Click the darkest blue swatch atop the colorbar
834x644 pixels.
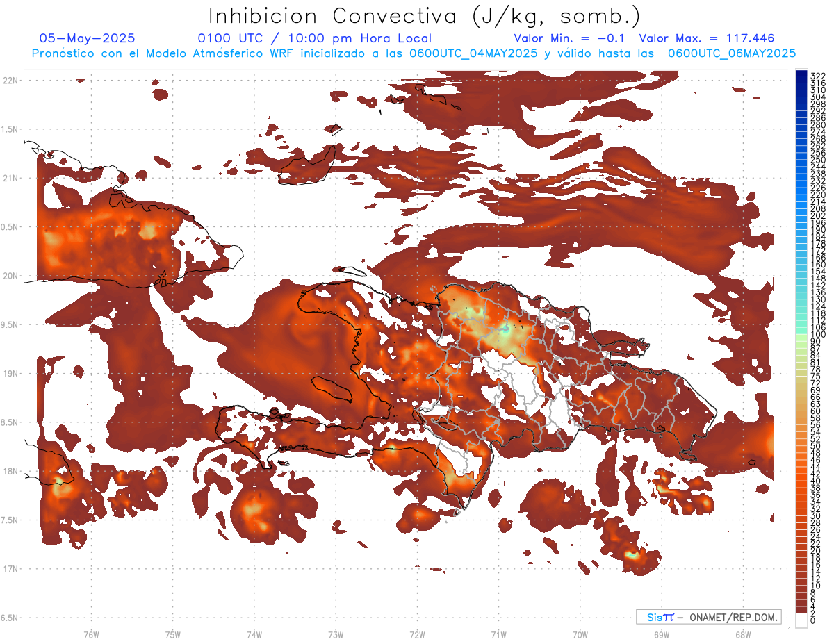(801, 72)
